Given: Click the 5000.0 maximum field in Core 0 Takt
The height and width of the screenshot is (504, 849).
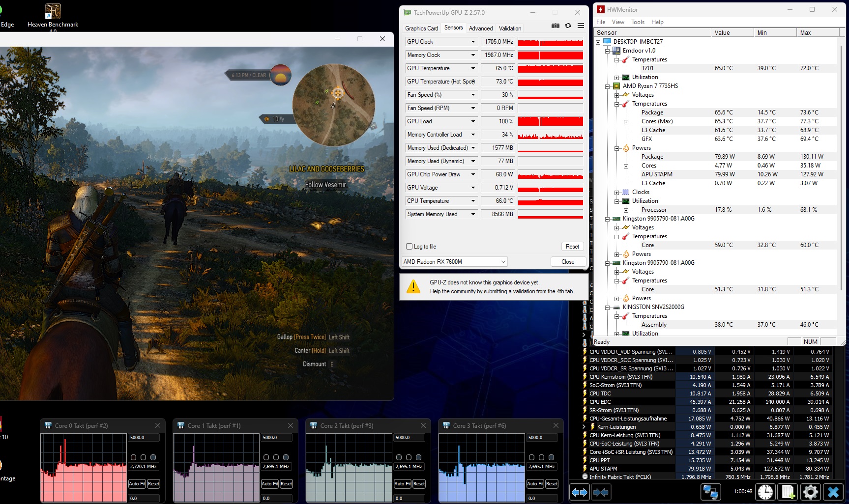Looking at the screenshot, I should pos(144,437).
